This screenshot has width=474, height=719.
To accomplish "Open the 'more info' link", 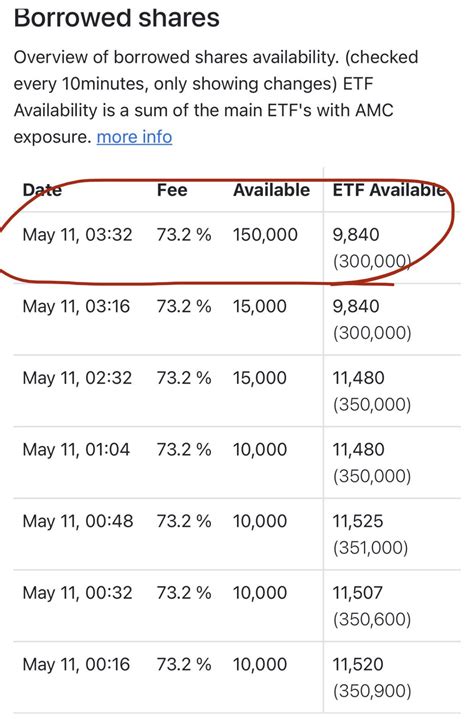I will 134,137.
